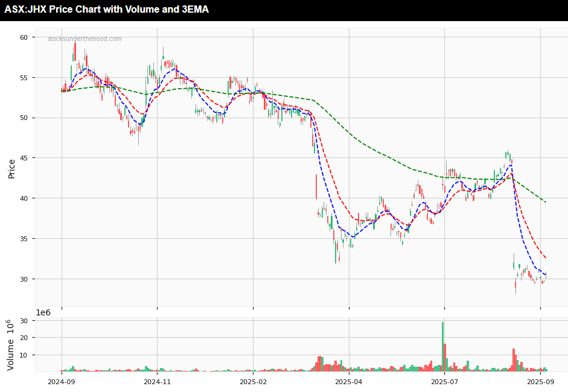Select the 60 price tick label
This screenshot has height=392, width=568.
pyautogui.click(x=24, y=37)
